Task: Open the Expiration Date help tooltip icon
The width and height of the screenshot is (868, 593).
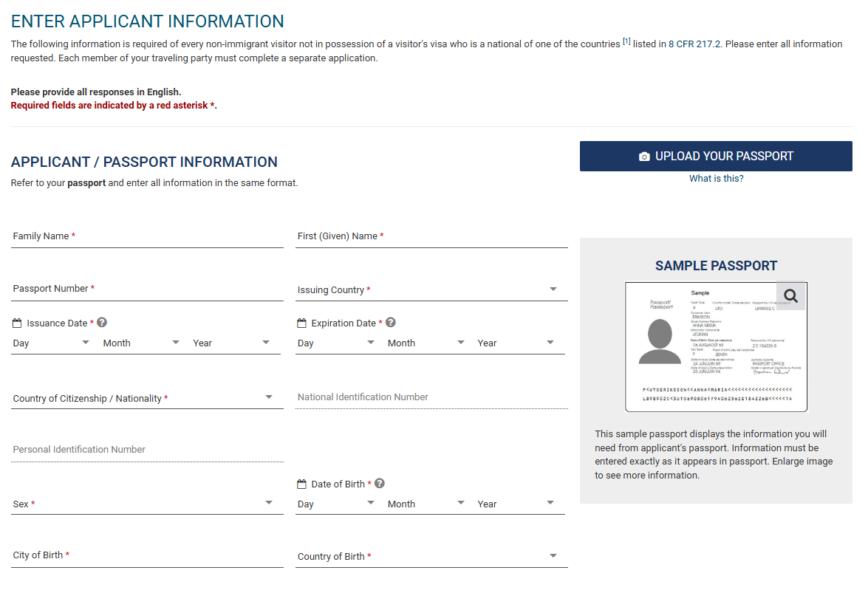Action: [x=390, y=322]
